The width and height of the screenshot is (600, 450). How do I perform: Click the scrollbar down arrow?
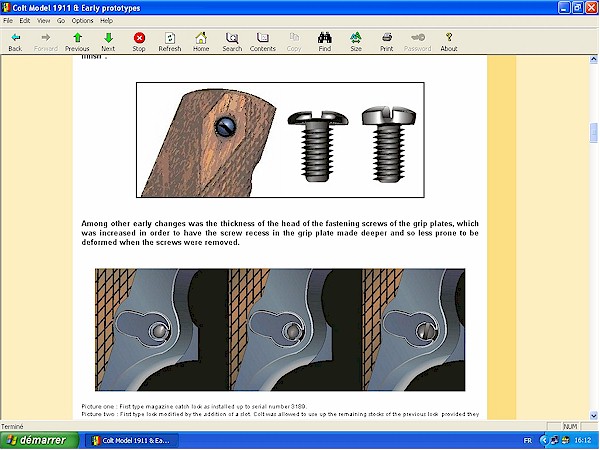(x=593, y=415)
